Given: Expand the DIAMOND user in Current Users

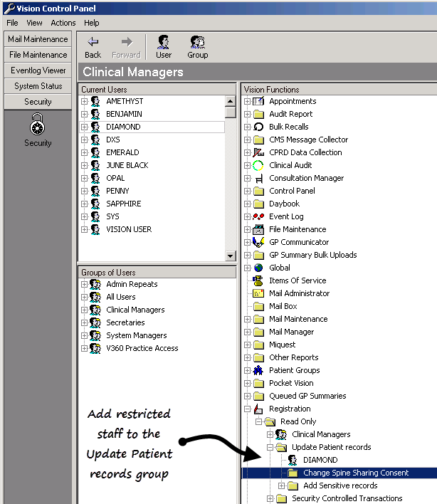Looking at the screenshot, I should point(84,127).
